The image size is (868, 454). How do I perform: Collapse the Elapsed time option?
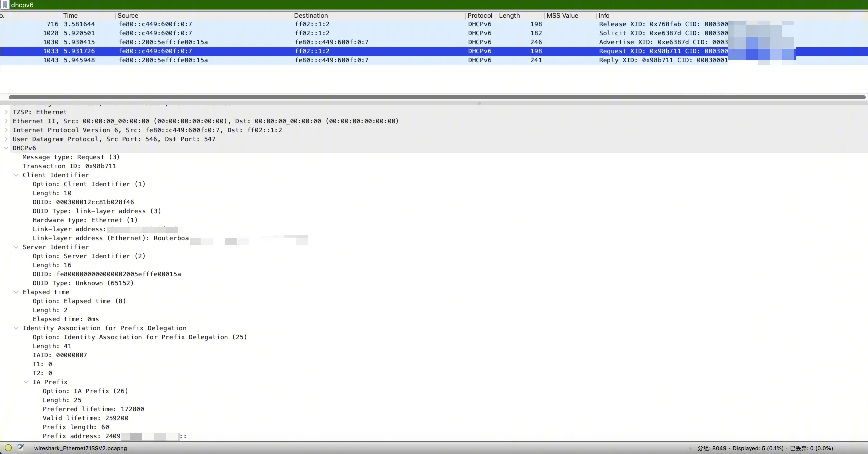click(16, 292)
